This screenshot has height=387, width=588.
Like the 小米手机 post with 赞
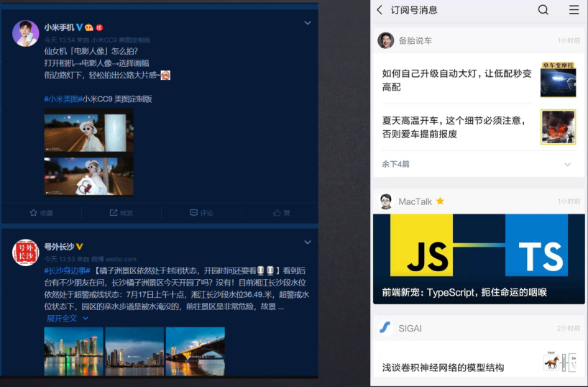tap(282, 213)
